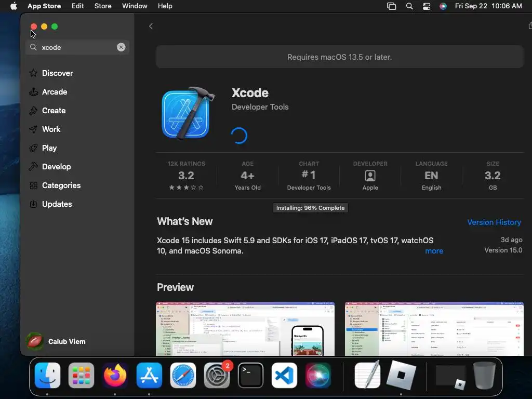Screen dimensions: 532x399
Task: Open the Window menu
Action: tap(135, 6)
